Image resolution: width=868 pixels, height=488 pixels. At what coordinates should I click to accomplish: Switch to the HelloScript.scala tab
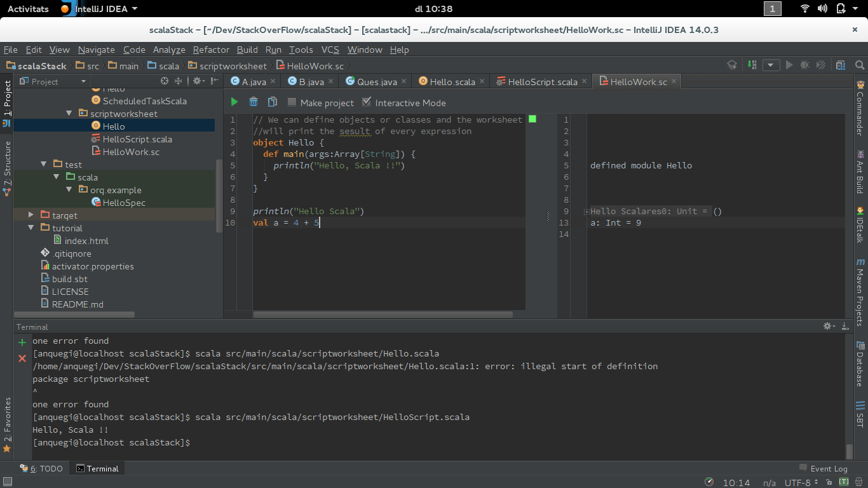(x=543, y=81)
